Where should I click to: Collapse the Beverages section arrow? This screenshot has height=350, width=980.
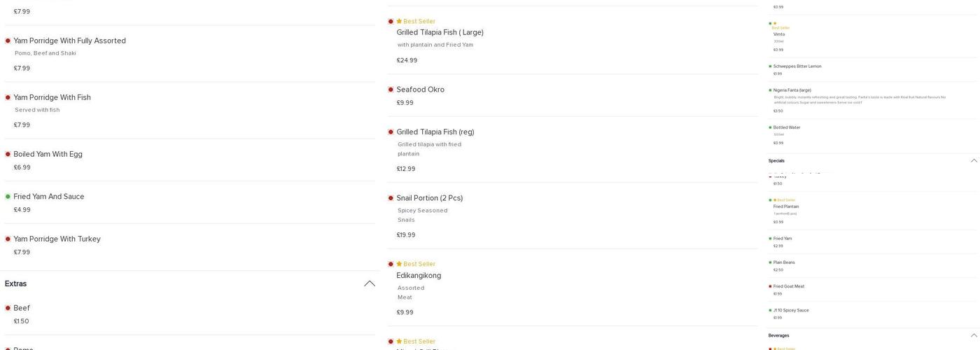pos(974,335)
